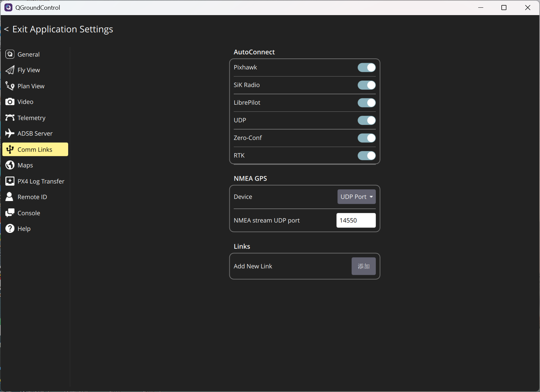Viewport: 540px width, 392px height.
Task: Click the 'Zero-Conf' label text
Action: [248, 138]
